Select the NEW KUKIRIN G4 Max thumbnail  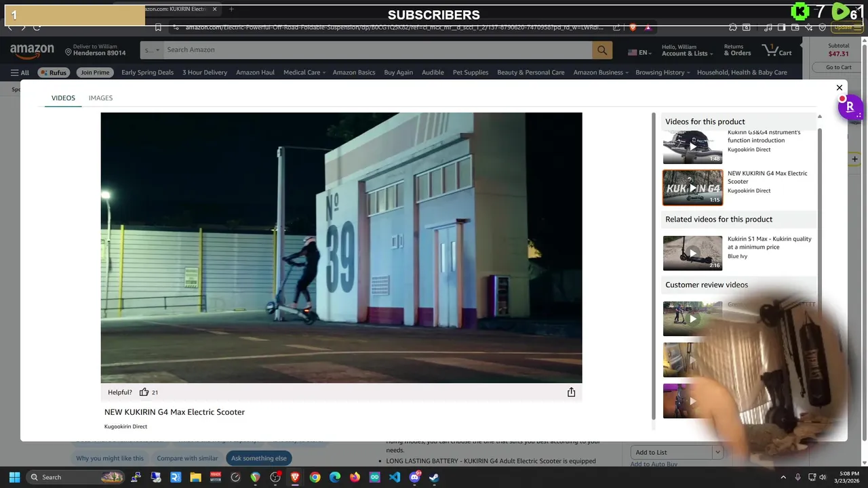point(692,188)
